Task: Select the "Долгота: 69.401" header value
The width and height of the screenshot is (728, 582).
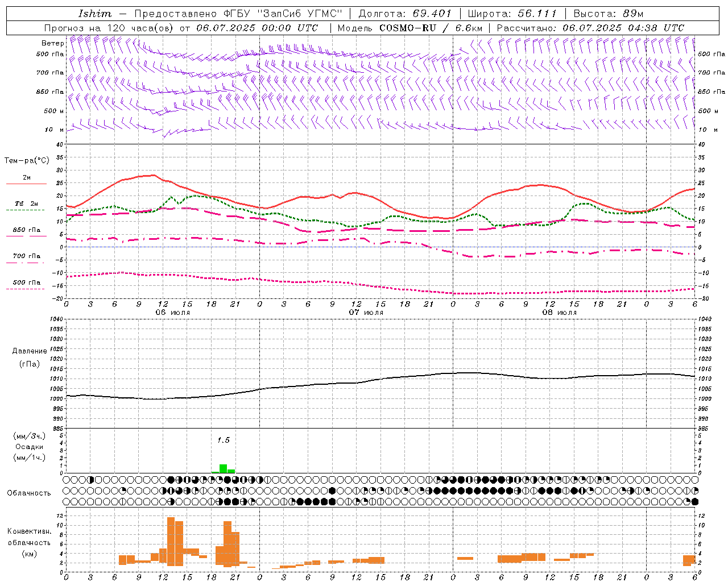Action: [x=404, y=14]
